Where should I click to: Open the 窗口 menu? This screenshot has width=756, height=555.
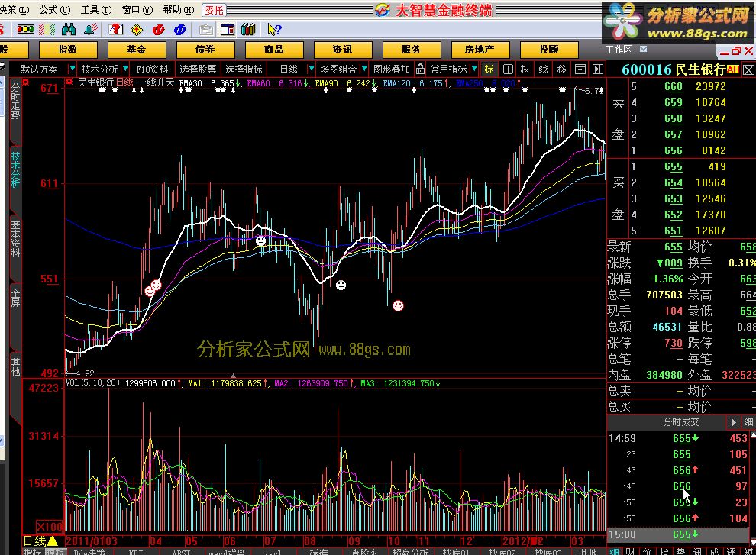pyautogui.click(x=137, y=10)
